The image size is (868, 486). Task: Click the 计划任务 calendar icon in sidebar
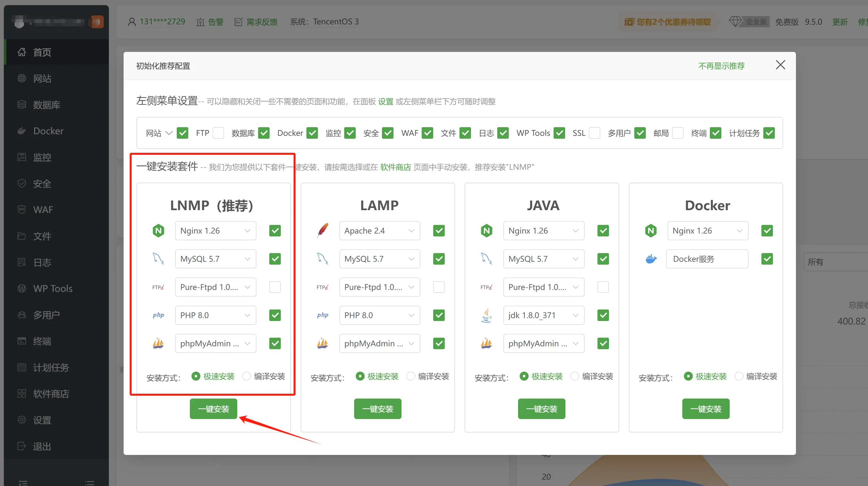click(21, 367)
